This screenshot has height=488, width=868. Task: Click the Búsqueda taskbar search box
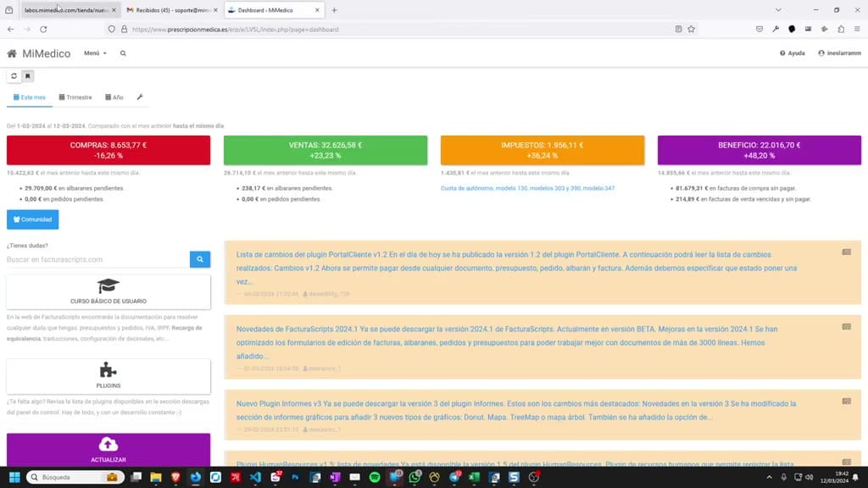click(75, 477)
